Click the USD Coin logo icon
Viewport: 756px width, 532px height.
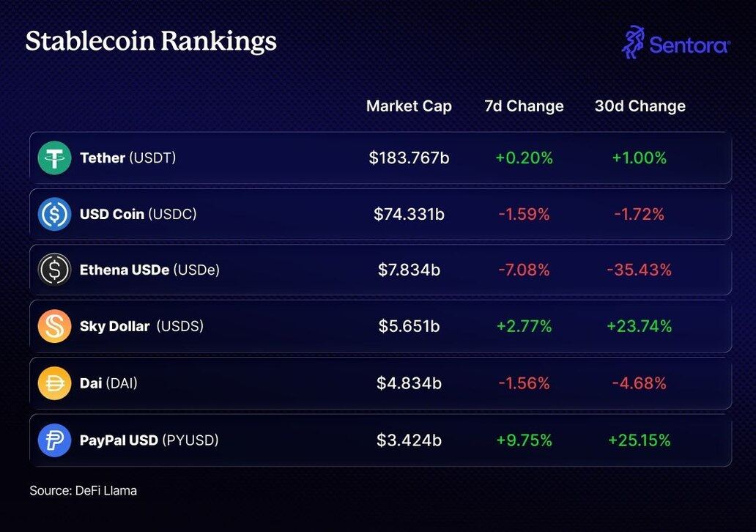click(x=54, y=214)
